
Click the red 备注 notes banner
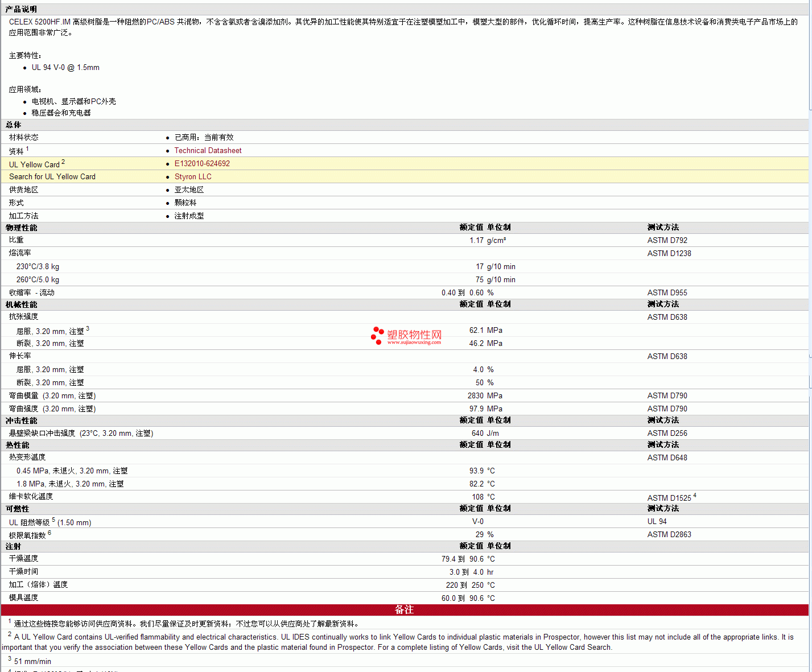[x=405, y=610]
